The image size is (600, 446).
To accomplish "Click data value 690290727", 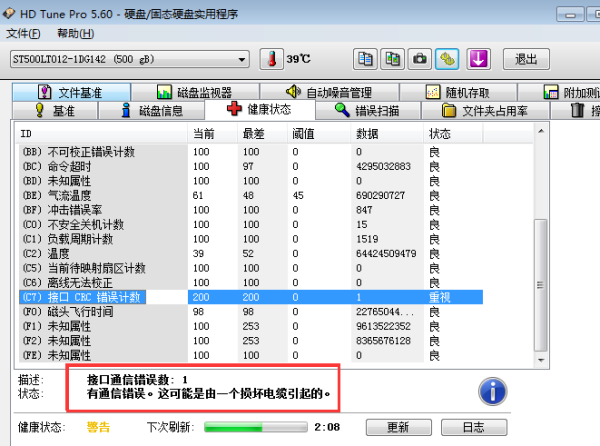I will coord(380,195).
